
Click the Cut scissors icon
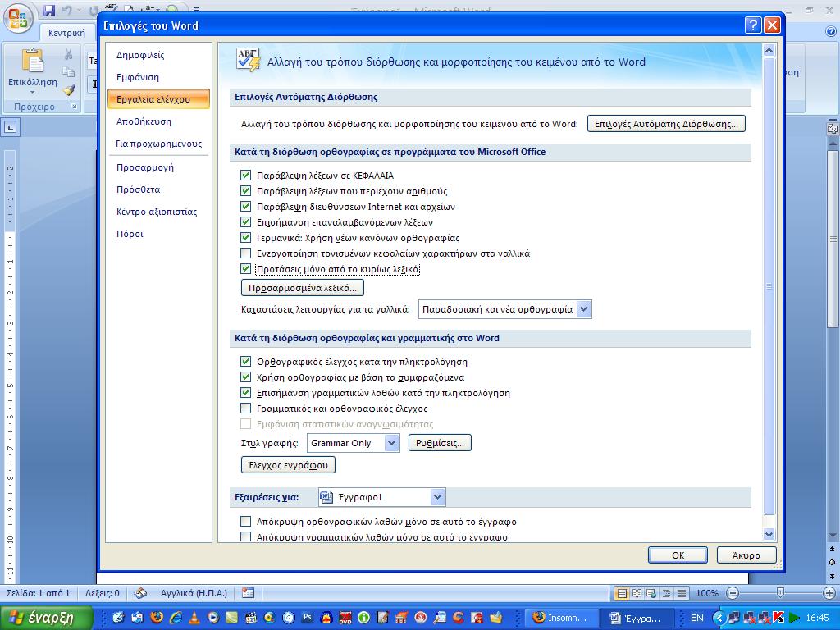tap(69, 54)
